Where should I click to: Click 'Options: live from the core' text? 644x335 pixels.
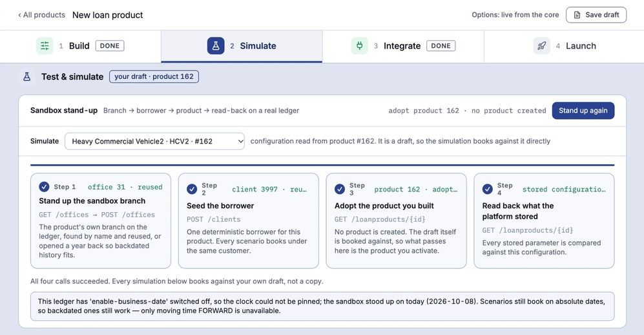coord(515,15)
